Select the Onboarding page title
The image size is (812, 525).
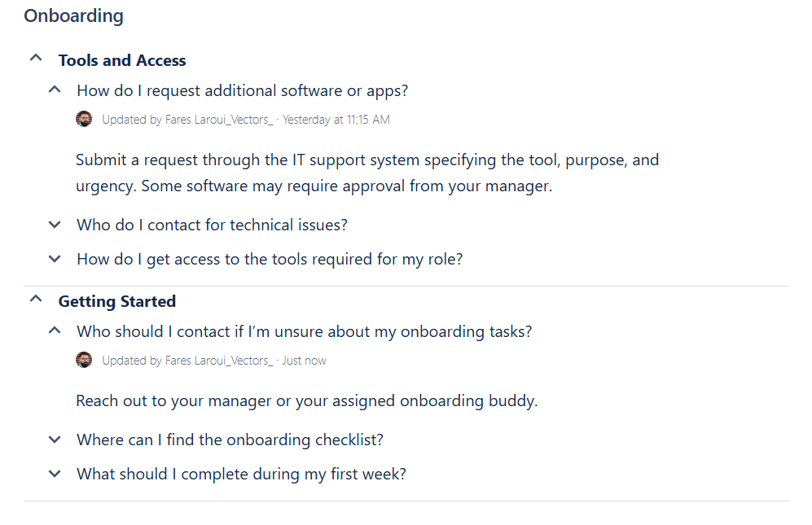pos(73,15)
